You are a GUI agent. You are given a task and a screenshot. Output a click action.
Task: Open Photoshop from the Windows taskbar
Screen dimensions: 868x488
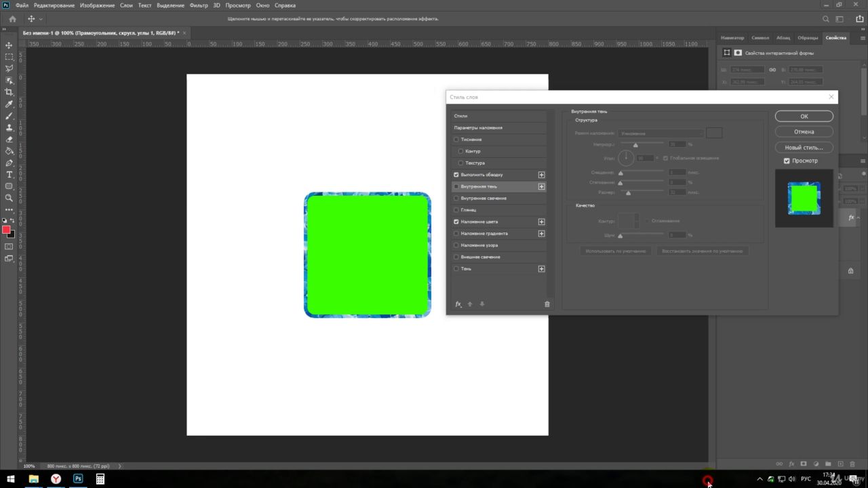coord(78,479)
